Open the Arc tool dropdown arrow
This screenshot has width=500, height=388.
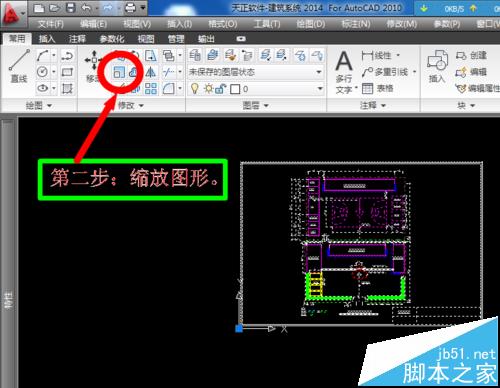click(54, 55)
